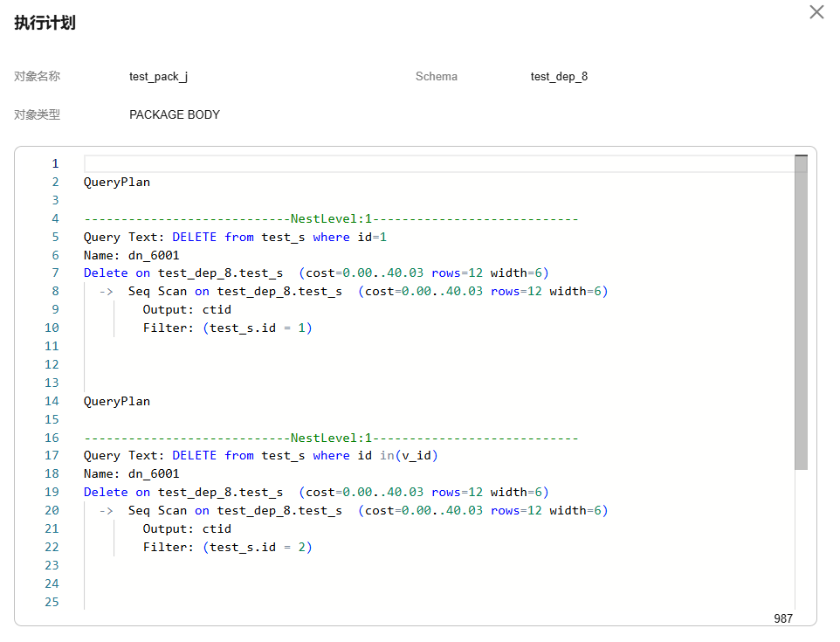Screen dimensions: 840x642
Task: Click the PACKAGE BODY object type value
Action: click(175, 114)
